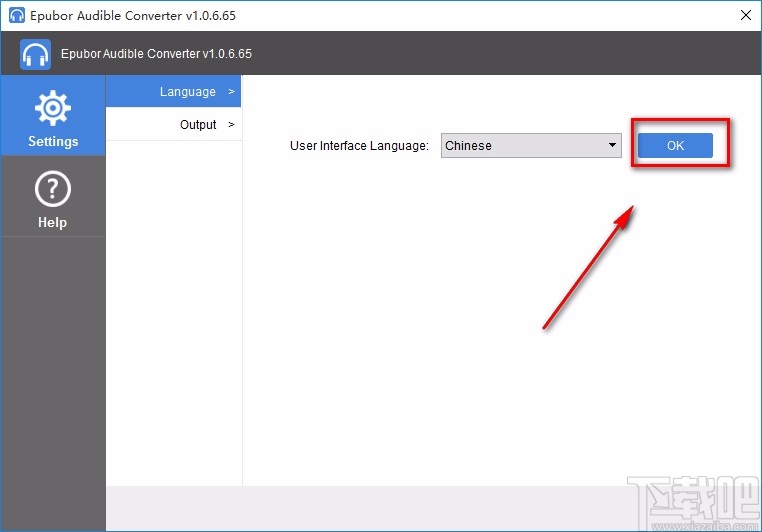
Task: Open the Help question mark section
Action: [x=52, y=197]
